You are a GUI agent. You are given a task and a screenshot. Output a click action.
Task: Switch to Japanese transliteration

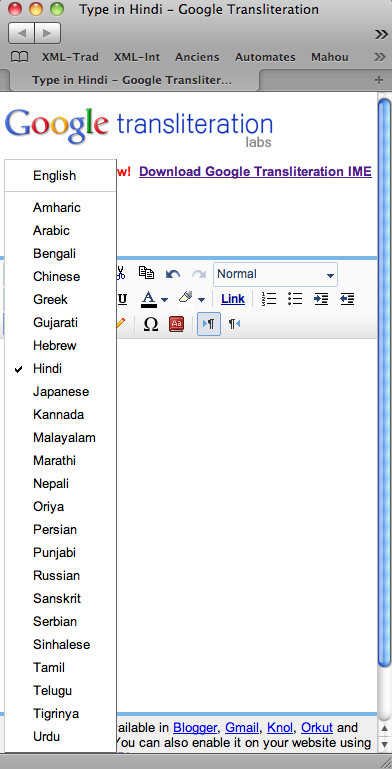pos(60,392)
